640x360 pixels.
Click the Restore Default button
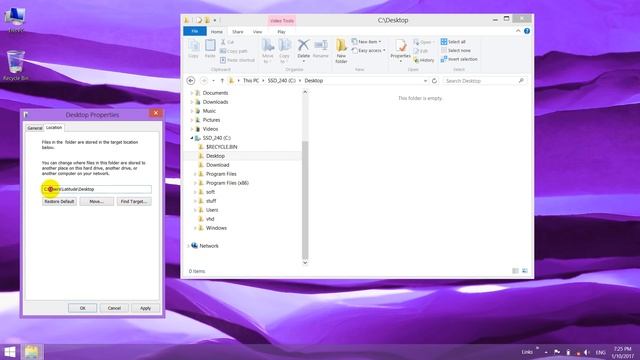(x=59, y=202)
